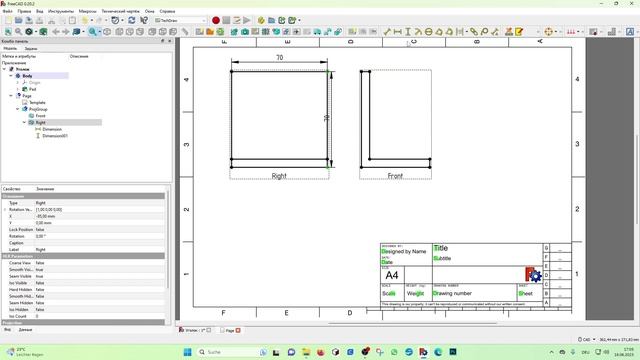
Task: Click the Drawing number field in title block
Action: coord(453,293)
